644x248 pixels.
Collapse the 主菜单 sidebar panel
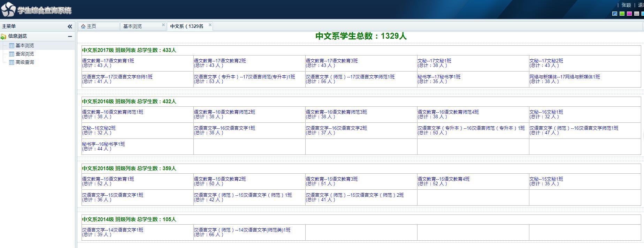pyautogui.click(x=70, y=27)
